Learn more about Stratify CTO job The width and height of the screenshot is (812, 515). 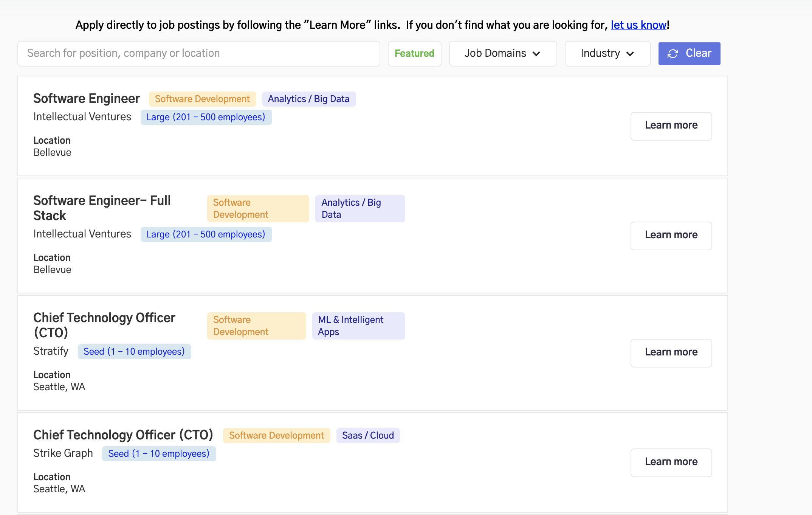coord(671,352)
